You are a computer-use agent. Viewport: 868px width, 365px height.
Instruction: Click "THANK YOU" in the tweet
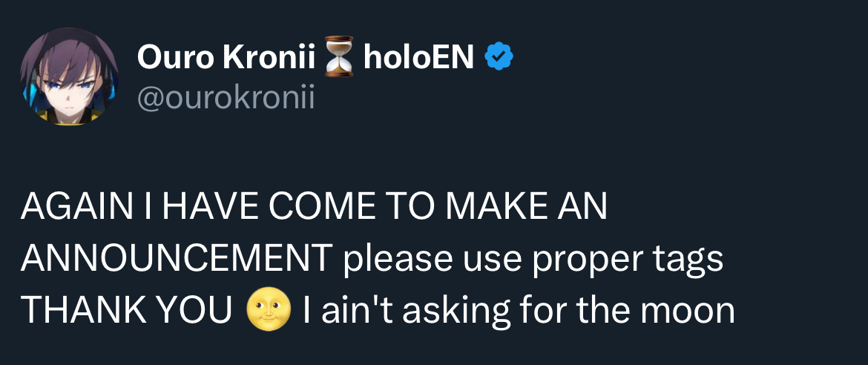click(126, 312)
